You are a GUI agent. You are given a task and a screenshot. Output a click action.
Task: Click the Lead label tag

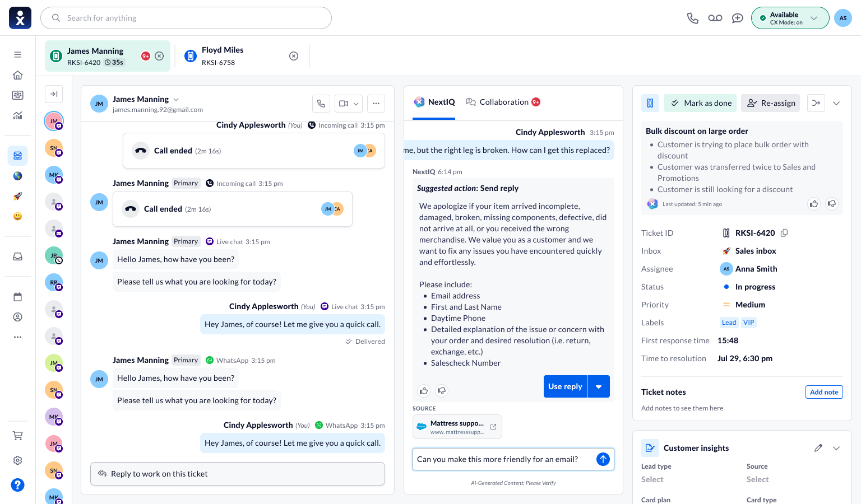(729, 323)
